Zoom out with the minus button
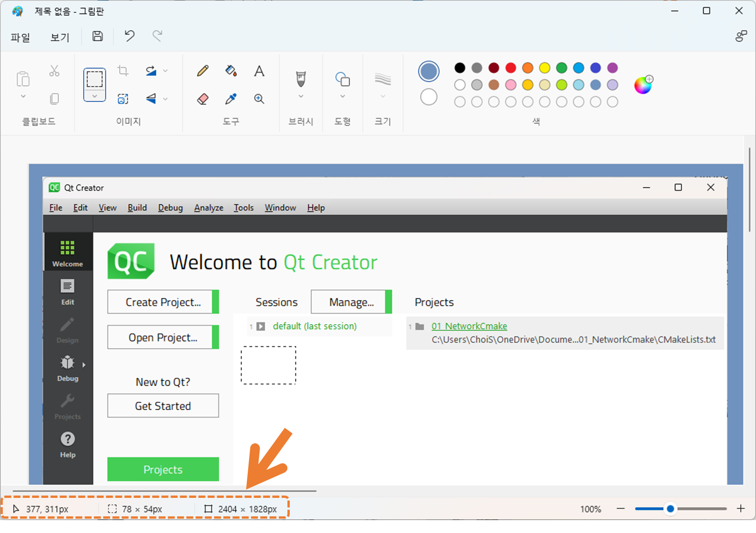756x533 pixels. pyautogui.click(x=621, y=508)
